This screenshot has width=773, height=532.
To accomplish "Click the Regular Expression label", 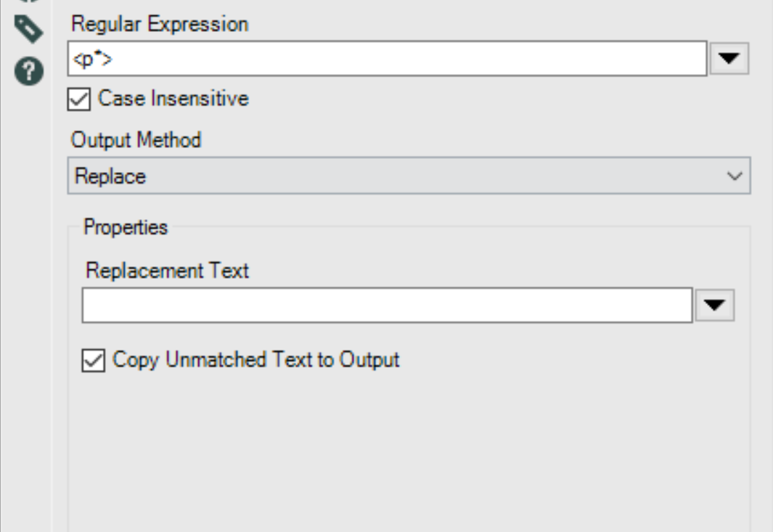I will [x=160, y=24].
